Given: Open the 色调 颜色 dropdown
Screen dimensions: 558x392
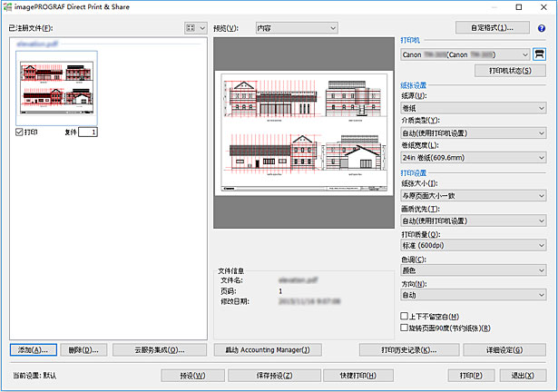Looking at the screenshot, I should click(x=473, y=269).
